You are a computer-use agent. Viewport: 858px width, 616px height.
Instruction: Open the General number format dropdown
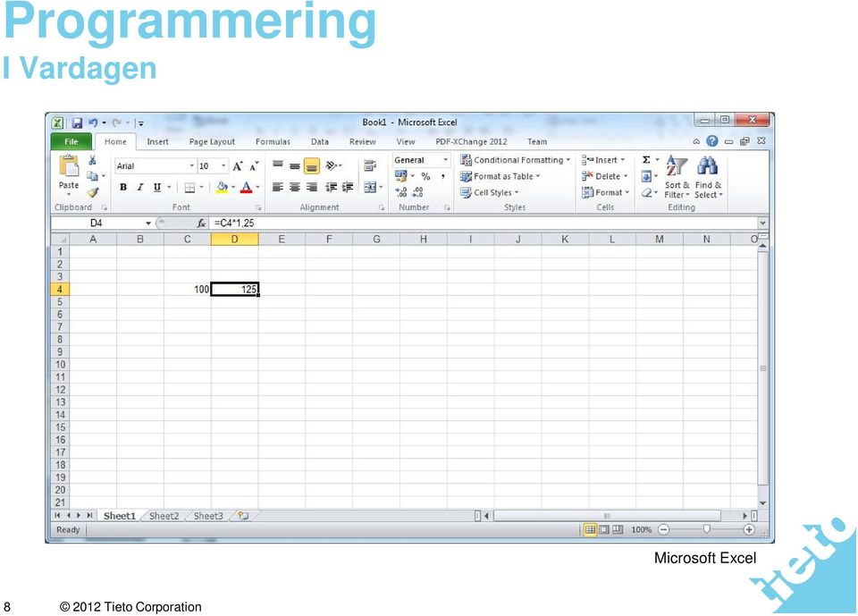[x=445, y=160]
